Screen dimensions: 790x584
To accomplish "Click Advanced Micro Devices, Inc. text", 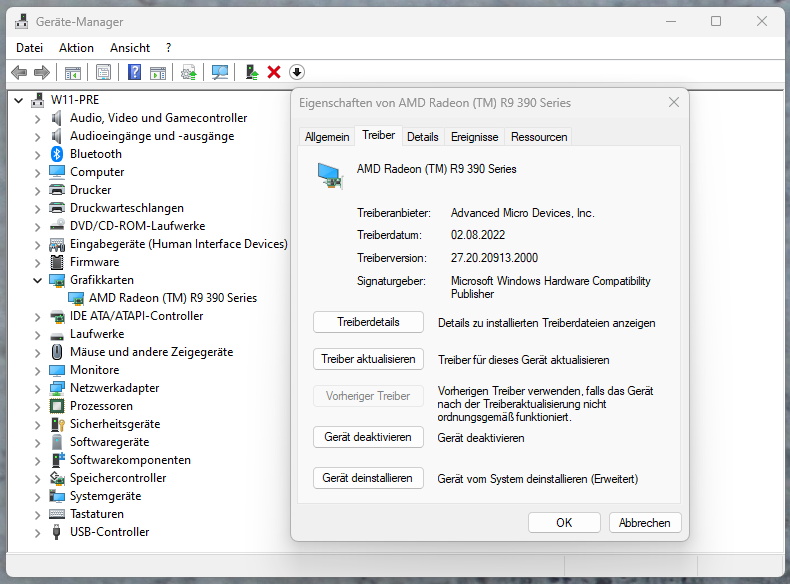I will [522, 213].
